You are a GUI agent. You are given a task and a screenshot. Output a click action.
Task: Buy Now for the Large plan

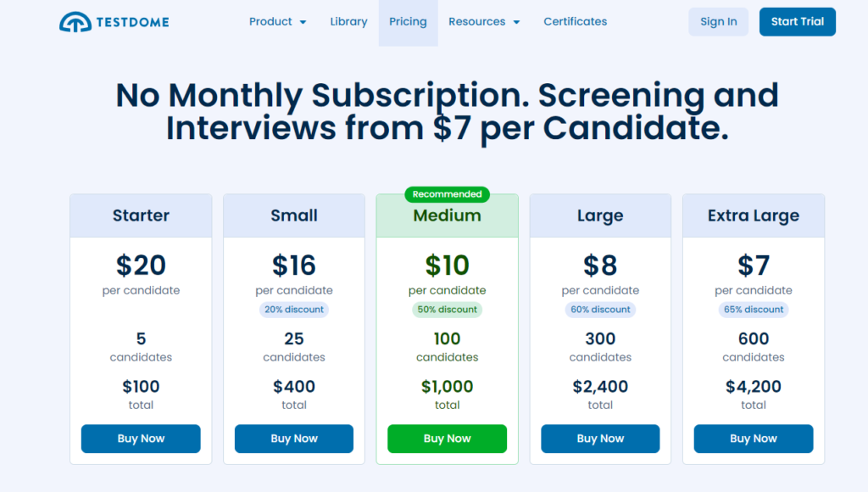click(x=600, y=439)
